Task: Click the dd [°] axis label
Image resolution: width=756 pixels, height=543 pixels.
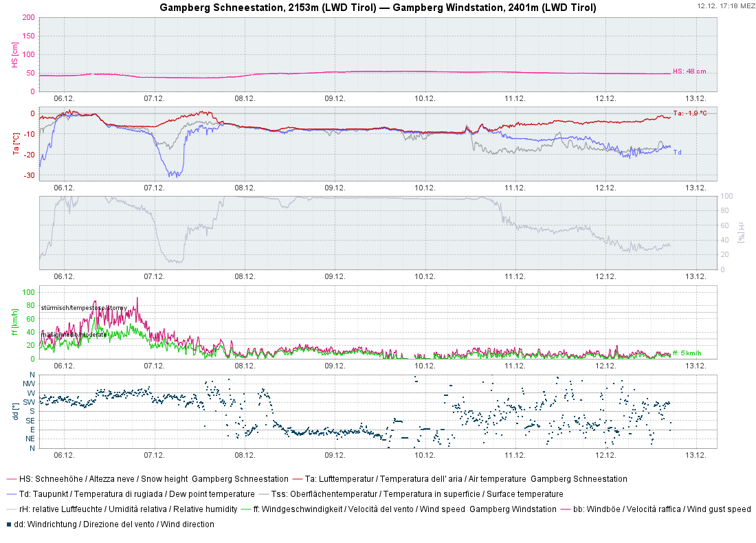Action: (x=14, y=411)
